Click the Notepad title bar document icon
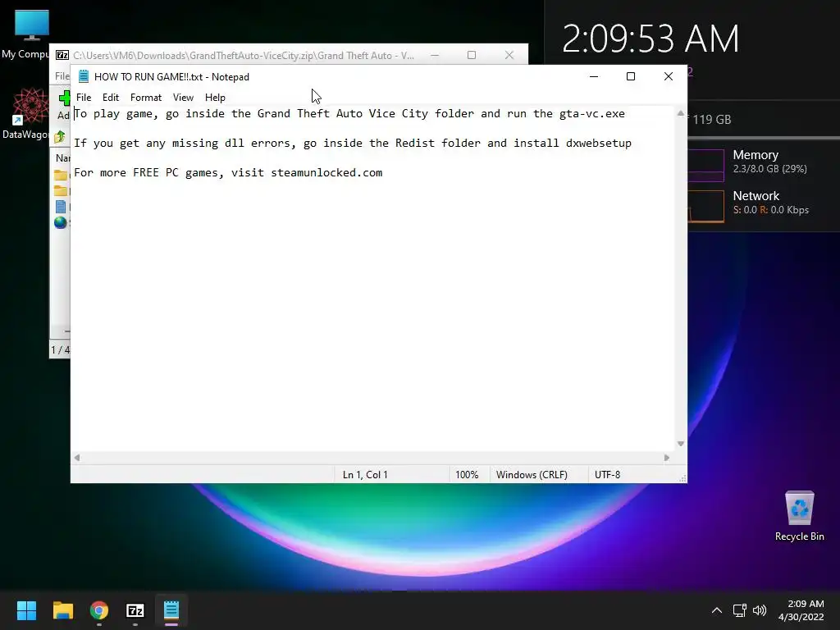This screenshot has width=840, height=630. [84, 76]
